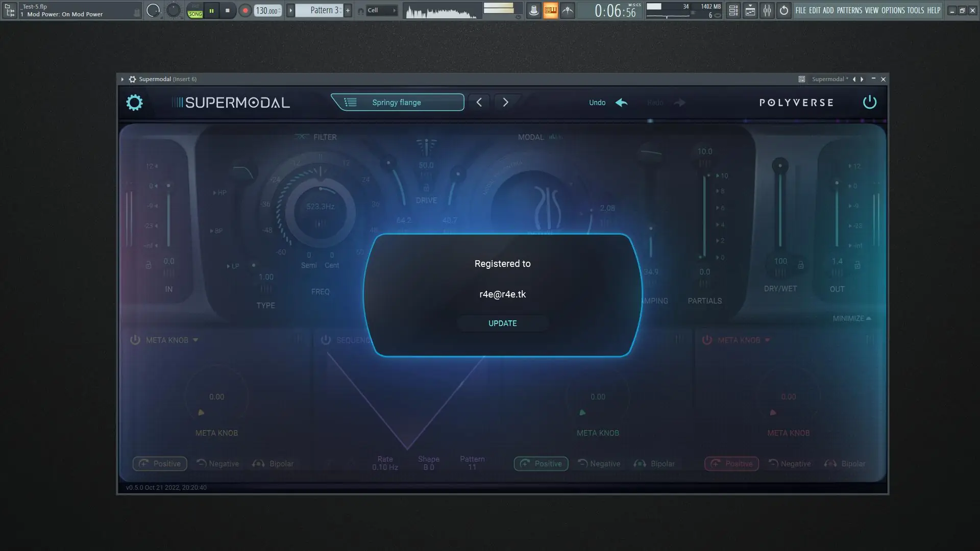Click the tempo field showing 130.000
The image size is (980, 551).
click(x=267, y=11)
